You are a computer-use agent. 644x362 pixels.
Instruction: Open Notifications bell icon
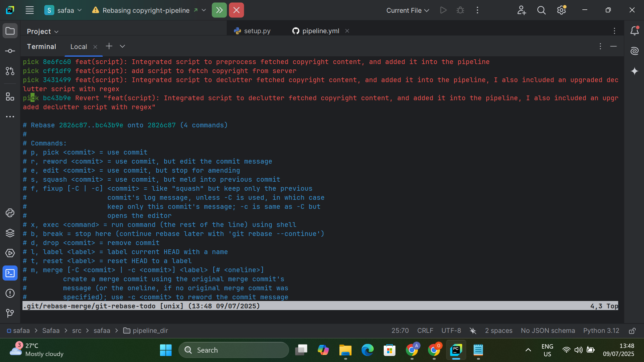pos(634,31)
